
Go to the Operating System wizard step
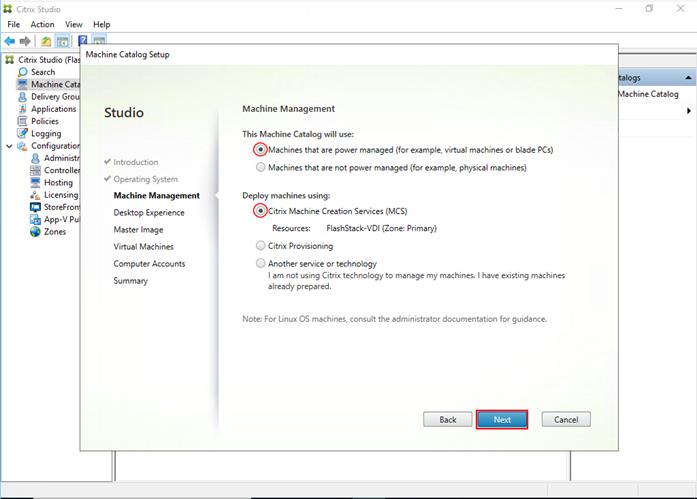(145, 179)
